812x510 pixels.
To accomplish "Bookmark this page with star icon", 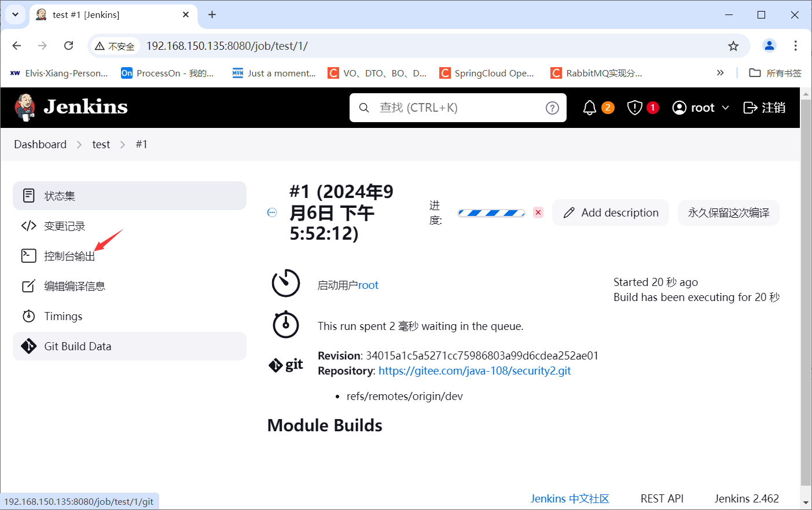I will click(733, 46).
